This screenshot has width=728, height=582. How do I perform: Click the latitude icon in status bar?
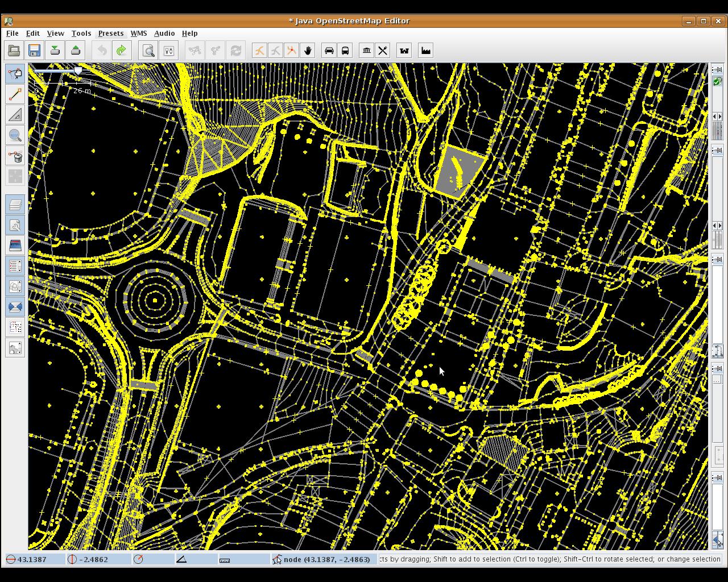[10, 559]
